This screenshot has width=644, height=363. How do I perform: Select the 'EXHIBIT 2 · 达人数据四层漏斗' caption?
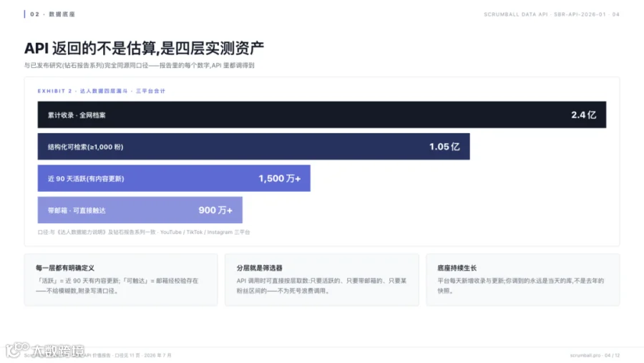[x=102, y=91]
